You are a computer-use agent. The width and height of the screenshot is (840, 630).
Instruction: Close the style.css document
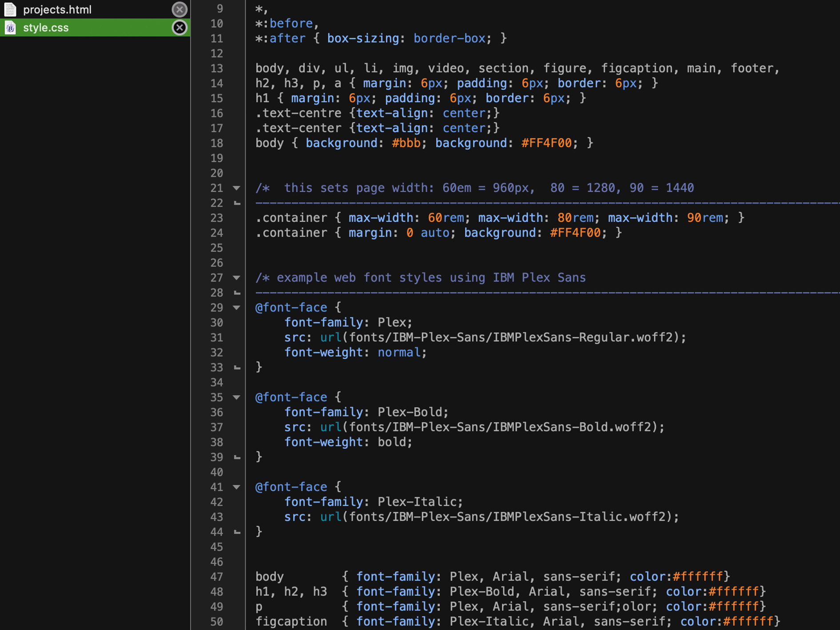180,28
